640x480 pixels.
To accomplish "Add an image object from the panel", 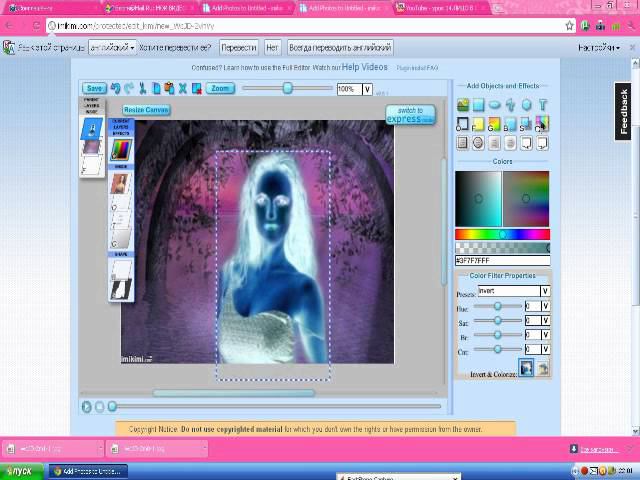I will (463, 105).
